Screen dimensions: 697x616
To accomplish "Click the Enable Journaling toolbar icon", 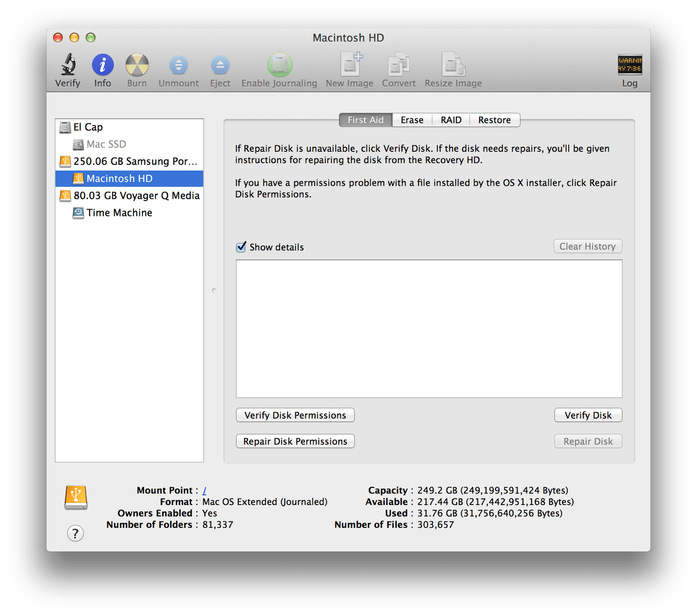I will tap(279, 64).
